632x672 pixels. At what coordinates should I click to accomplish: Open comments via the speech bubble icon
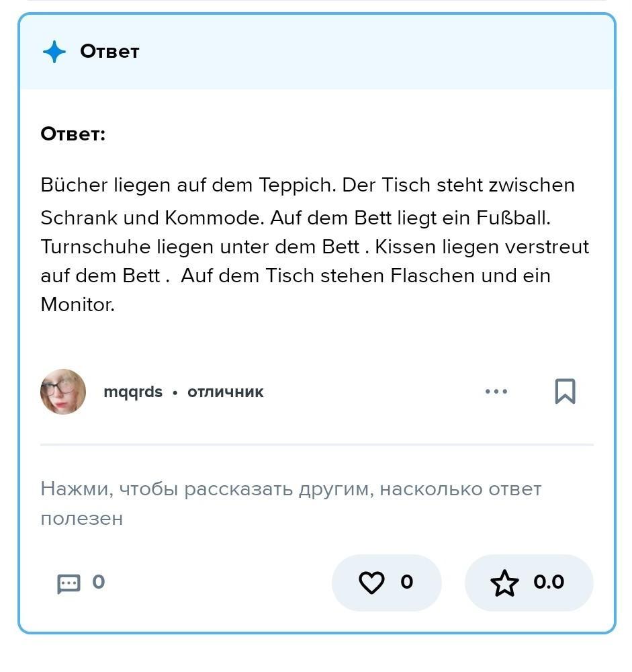tap(69, 583)
